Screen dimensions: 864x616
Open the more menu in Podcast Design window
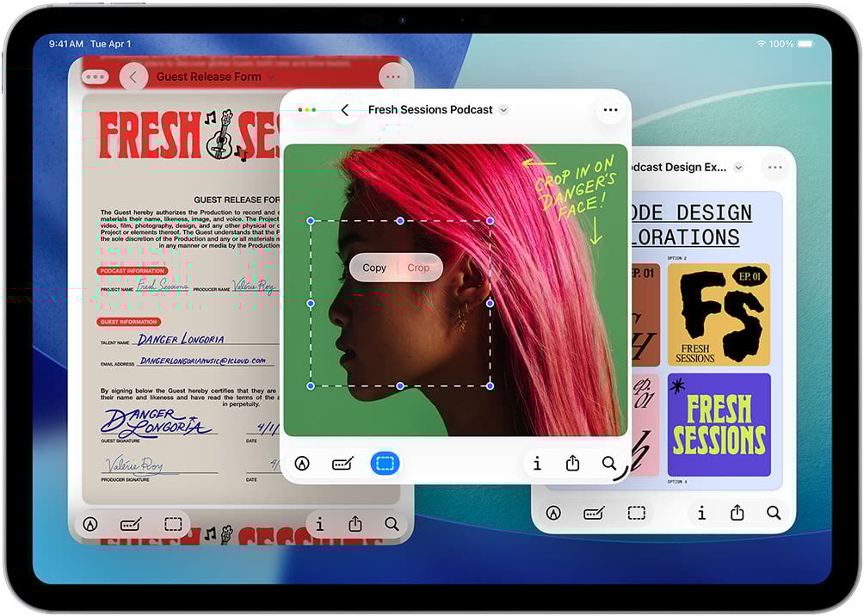coord(775,168)
